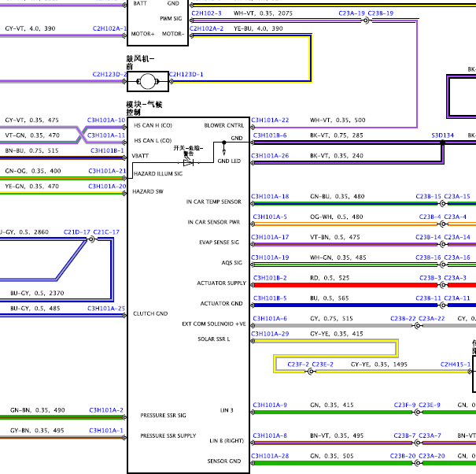Select connector label C3H101A-20
Screen dimensions: 476x474
tap(107, 187)
